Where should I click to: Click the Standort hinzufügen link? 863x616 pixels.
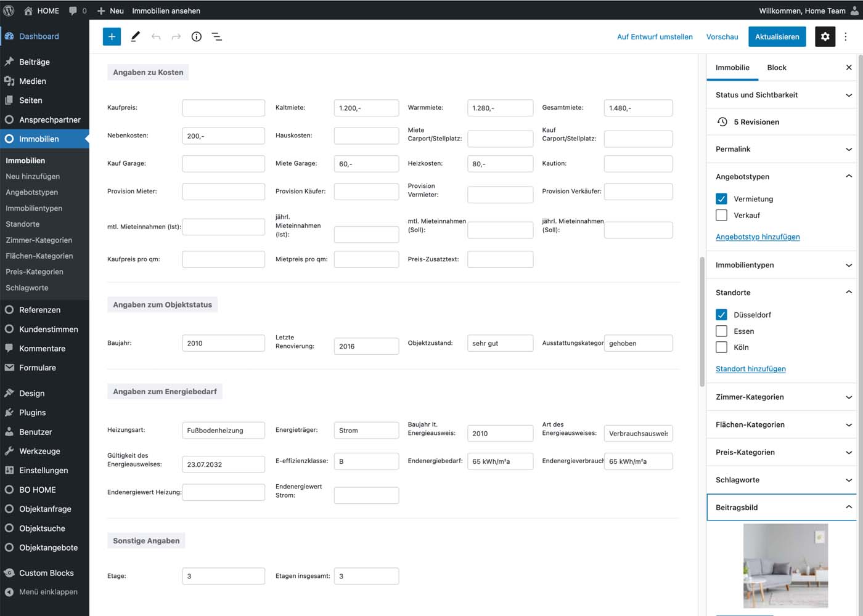[750, 368]
